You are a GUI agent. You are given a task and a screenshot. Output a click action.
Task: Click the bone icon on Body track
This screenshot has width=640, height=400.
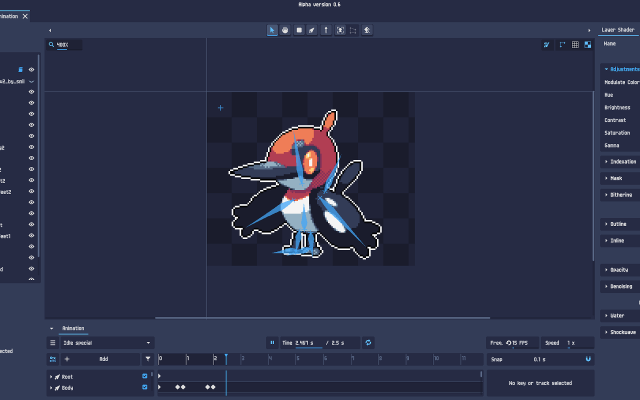58,388
